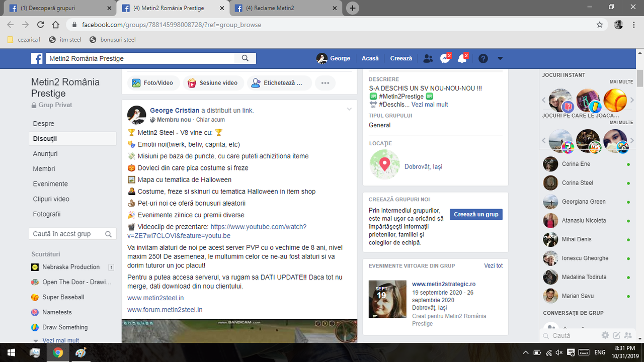This screenshot has height=362, width=644.
Task: Go to Acasă in the top bar
Action: point(370,58)
